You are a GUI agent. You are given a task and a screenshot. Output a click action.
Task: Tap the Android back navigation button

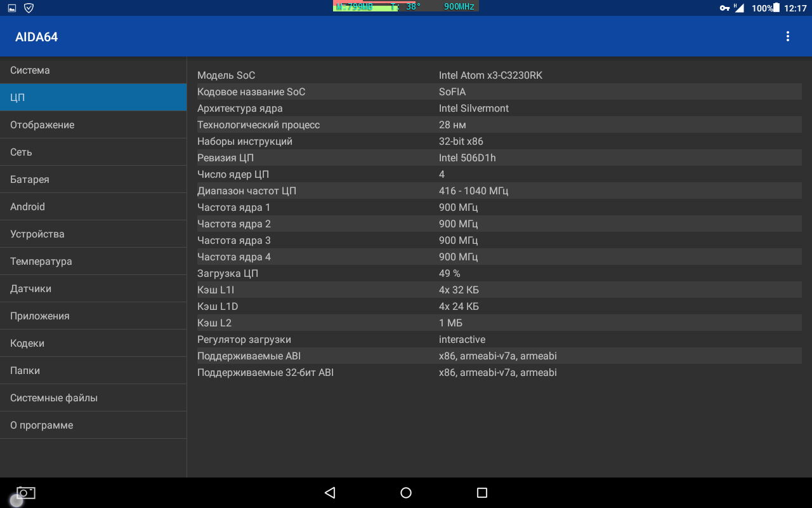tap(329, 493)
